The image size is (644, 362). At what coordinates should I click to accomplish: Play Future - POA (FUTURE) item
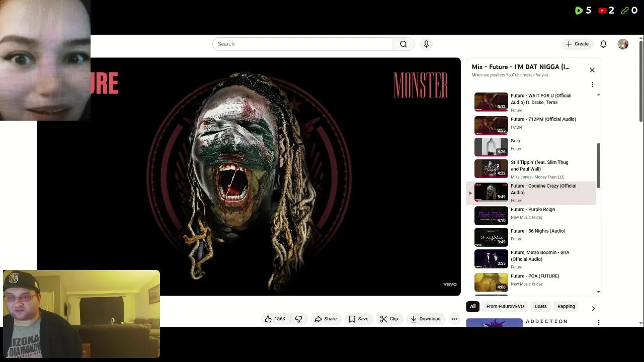click(x=531, y=283)
